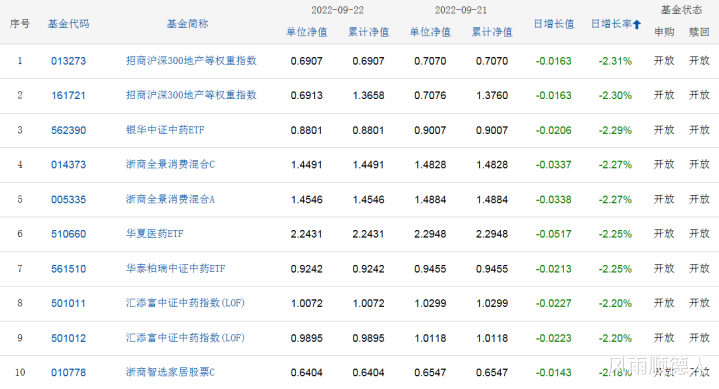The height and width of the screenshot is (389, 719).
Task: Open 银华中证中药ETF fund page
Action: [165, 130]
